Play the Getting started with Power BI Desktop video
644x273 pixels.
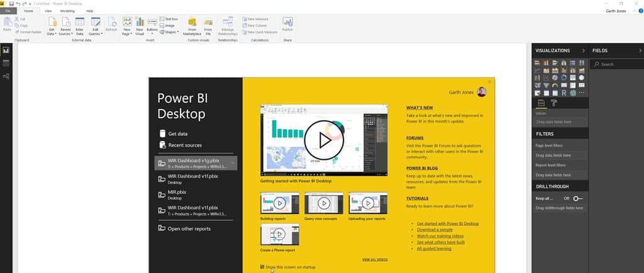point(324,140)
